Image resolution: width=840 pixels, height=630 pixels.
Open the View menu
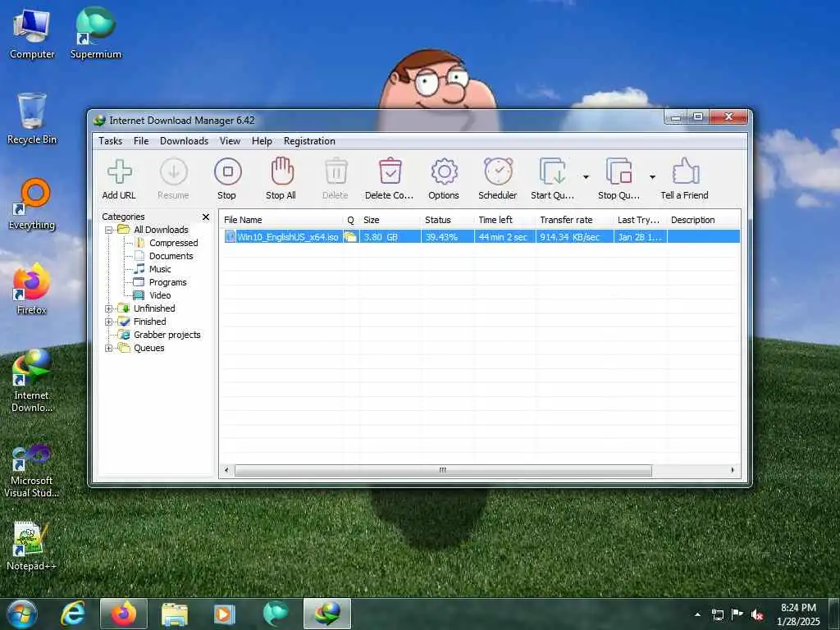(230, 141)
